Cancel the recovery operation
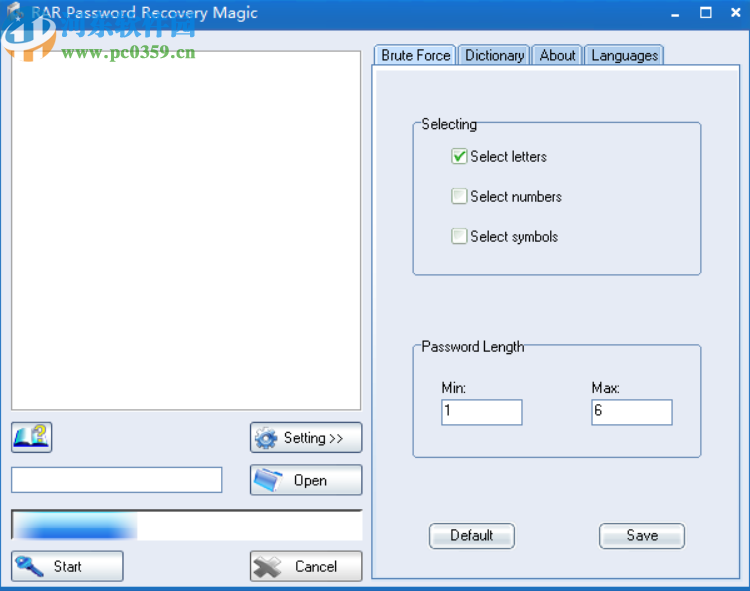750x591 pixels. coord(306,566)
